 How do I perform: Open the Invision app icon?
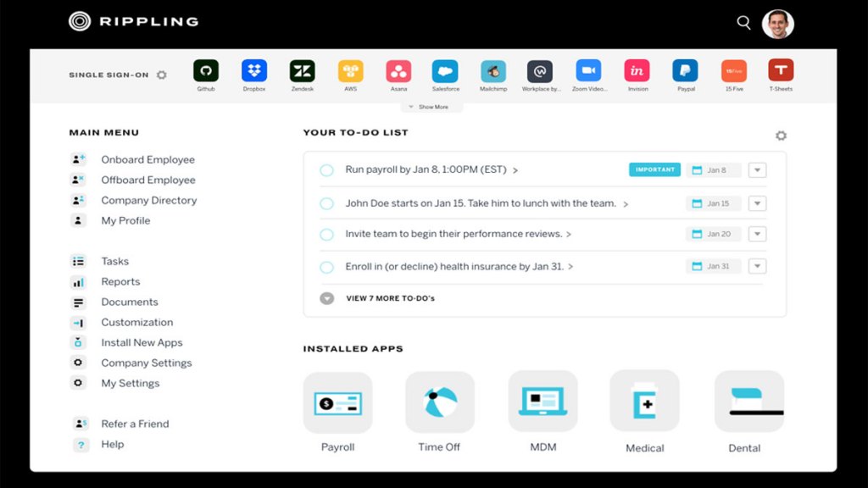tap(637, 71)
